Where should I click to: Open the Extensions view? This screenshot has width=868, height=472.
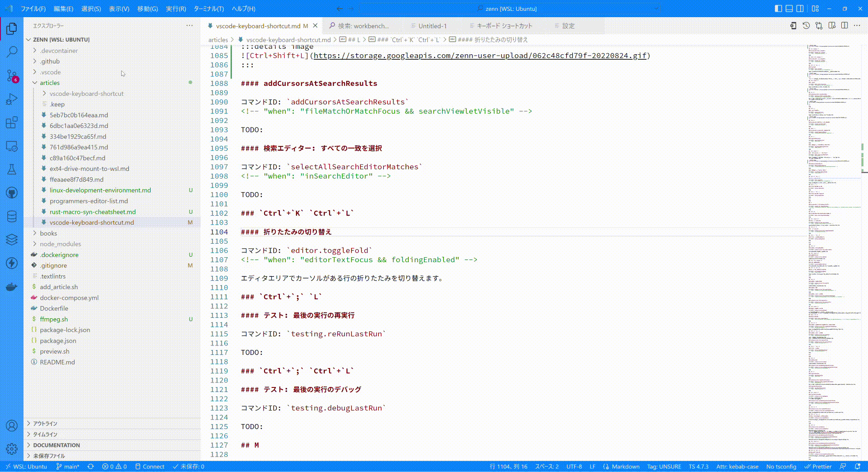pyautogui.click(x=12, y=123)
